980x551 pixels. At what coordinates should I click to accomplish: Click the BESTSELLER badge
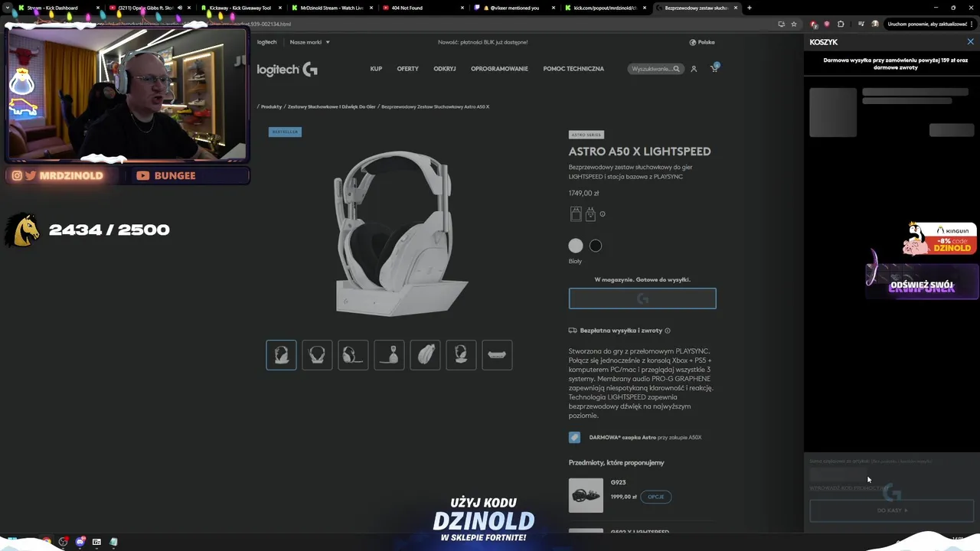pyautogui.click(x=285, y=132)
